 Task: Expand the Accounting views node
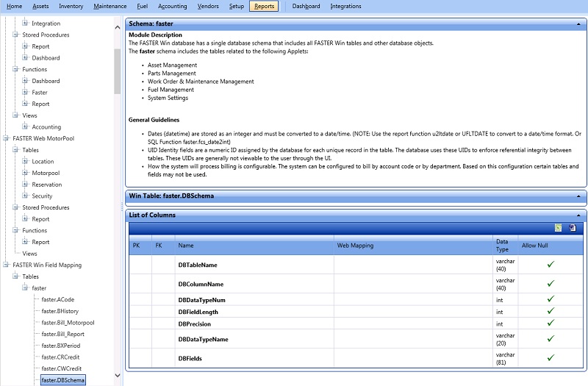[x=25, y=126]
